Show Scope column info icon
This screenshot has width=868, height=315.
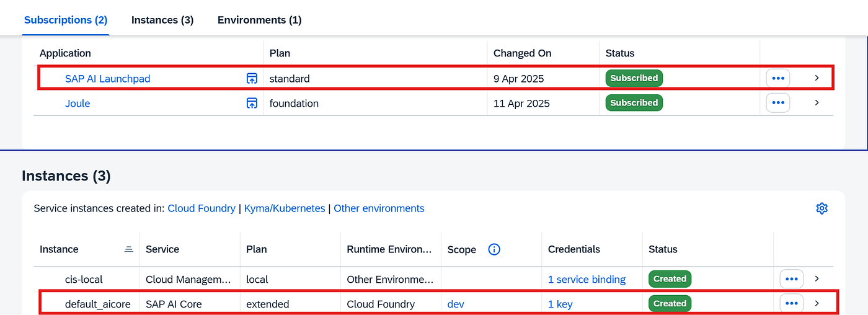coord(494,249)
